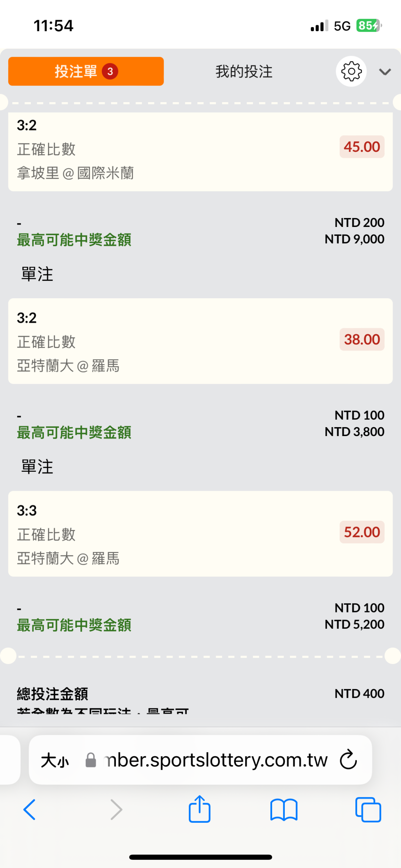Collapse the bet slip with chevron arrow
Image resolution: width=401 pixels, height=868 pixels.
(385, 72)
